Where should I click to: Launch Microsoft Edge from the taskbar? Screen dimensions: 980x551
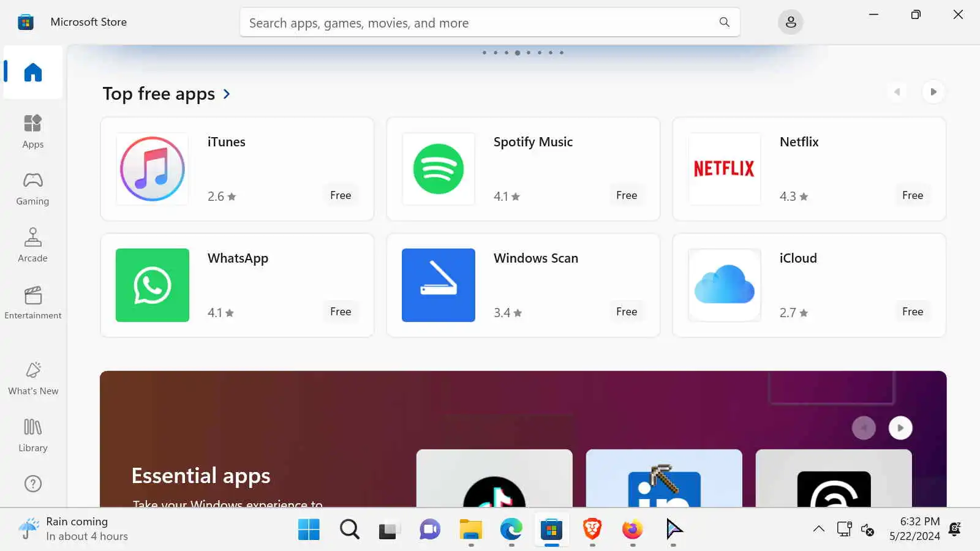pyautogui.click(x=511, y=530)
